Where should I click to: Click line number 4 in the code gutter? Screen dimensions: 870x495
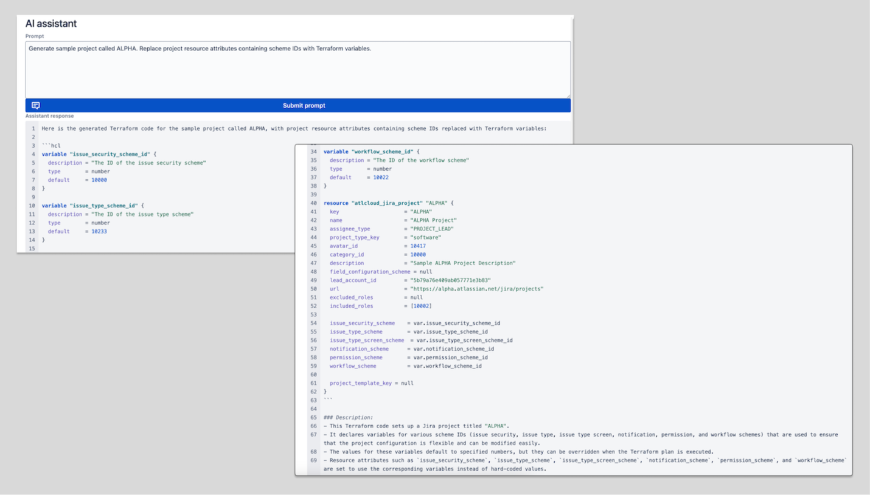(32, 154)
